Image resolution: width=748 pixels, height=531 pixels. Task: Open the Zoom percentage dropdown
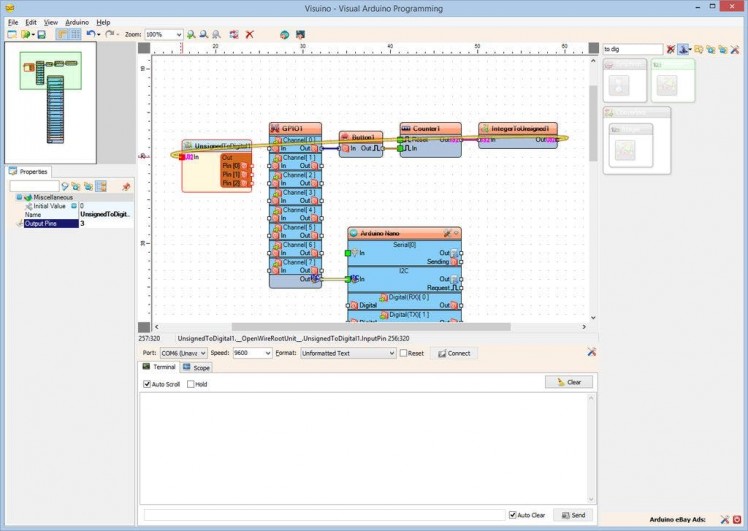tap(179, 34)
